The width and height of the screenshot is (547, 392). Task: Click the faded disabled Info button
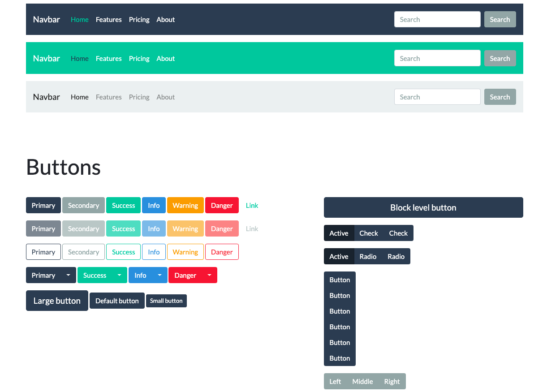click(154, 228)
